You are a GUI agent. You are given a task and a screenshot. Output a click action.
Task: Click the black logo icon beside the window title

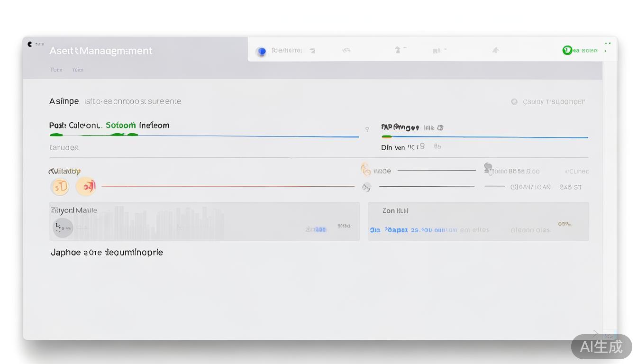(x=30, y=44)
